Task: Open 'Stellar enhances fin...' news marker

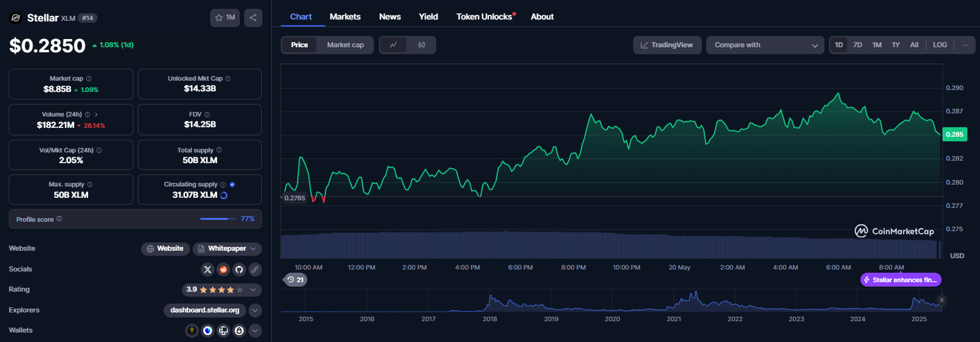Action: coord(901,280)
